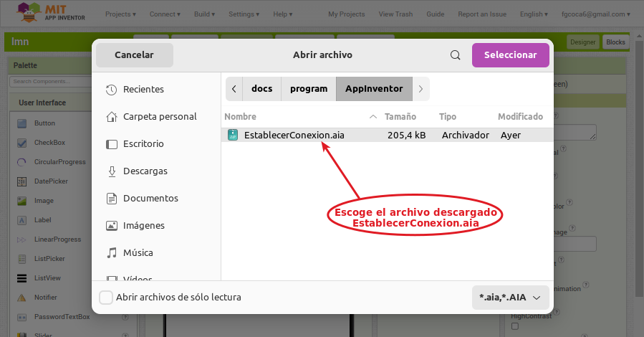Select the Documentos icon in sidebar
Image resolution: width=644 pixels, height=337 pixels.
(x=111, y=199)
